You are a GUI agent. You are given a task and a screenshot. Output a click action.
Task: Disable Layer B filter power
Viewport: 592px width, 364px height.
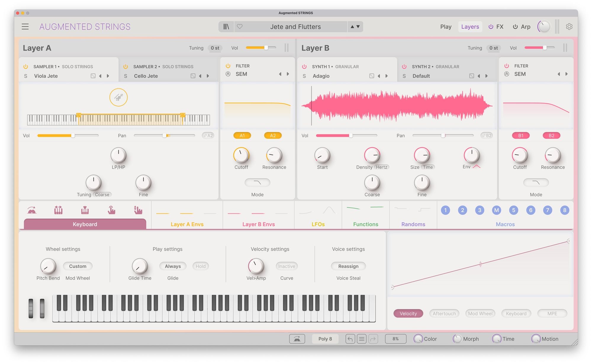pos(507,66)
